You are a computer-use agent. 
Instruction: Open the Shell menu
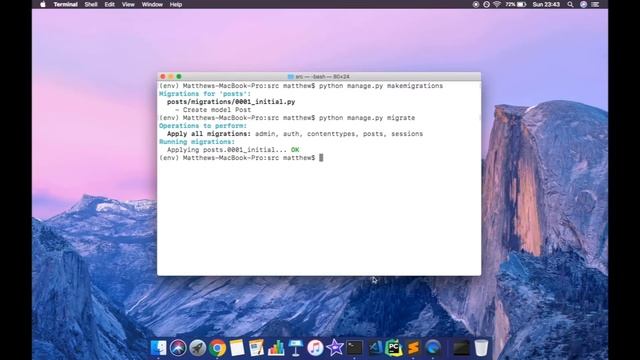91,4
